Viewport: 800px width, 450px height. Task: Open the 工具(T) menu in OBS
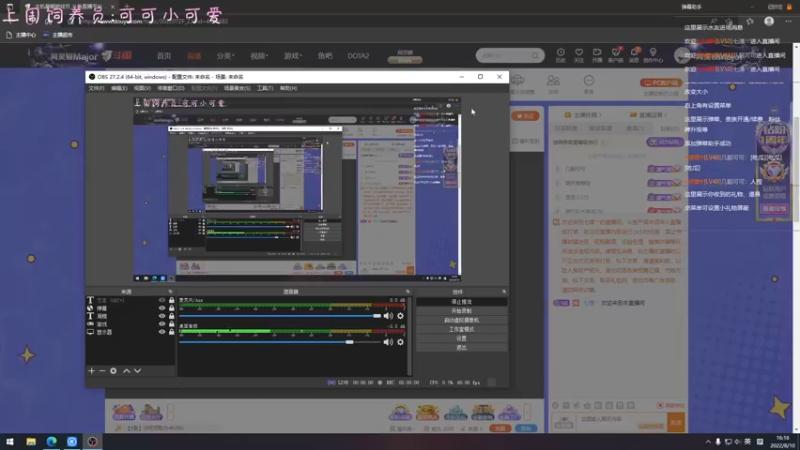(265, 88)
